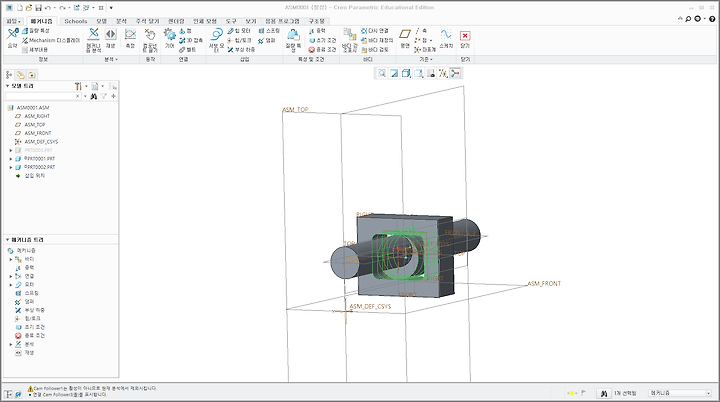Viewport: 720px width, 402px height.
Task: Insert a Force Motor from ribbon
Action: (x=239, y=31)
